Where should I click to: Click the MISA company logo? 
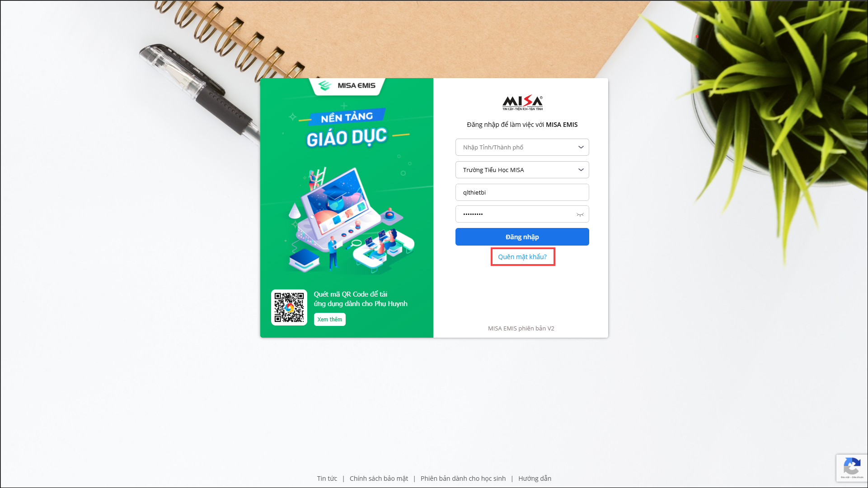(x=522, y=103)
